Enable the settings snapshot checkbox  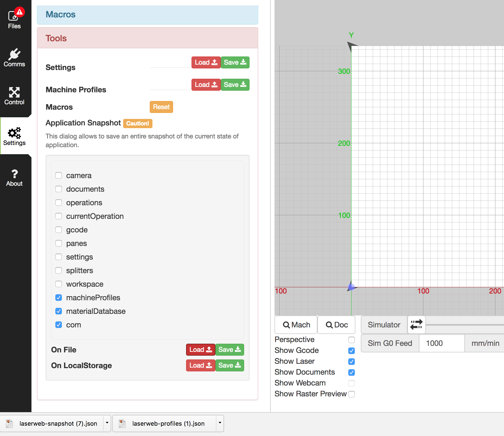[x=59, y=257]
